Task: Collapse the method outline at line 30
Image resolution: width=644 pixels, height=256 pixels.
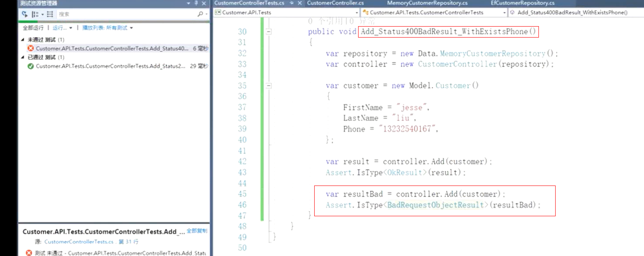Action: [x=269, y=31]
